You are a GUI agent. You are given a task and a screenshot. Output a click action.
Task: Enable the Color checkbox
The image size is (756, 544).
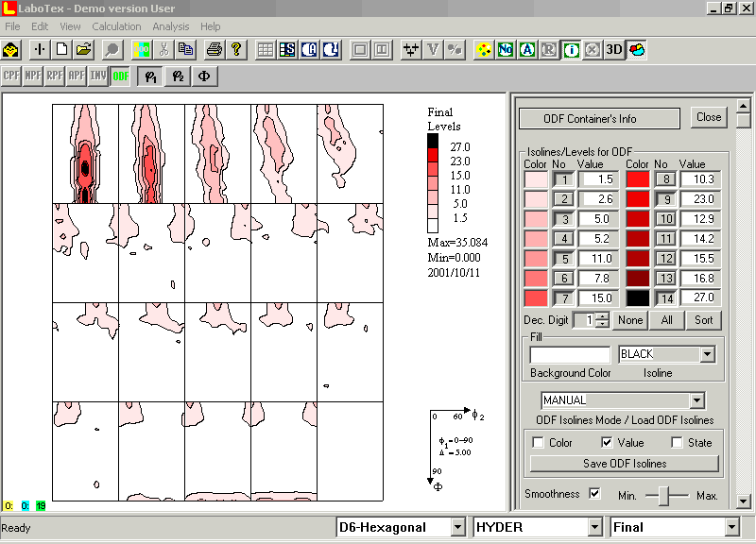[x=539, y=443]
